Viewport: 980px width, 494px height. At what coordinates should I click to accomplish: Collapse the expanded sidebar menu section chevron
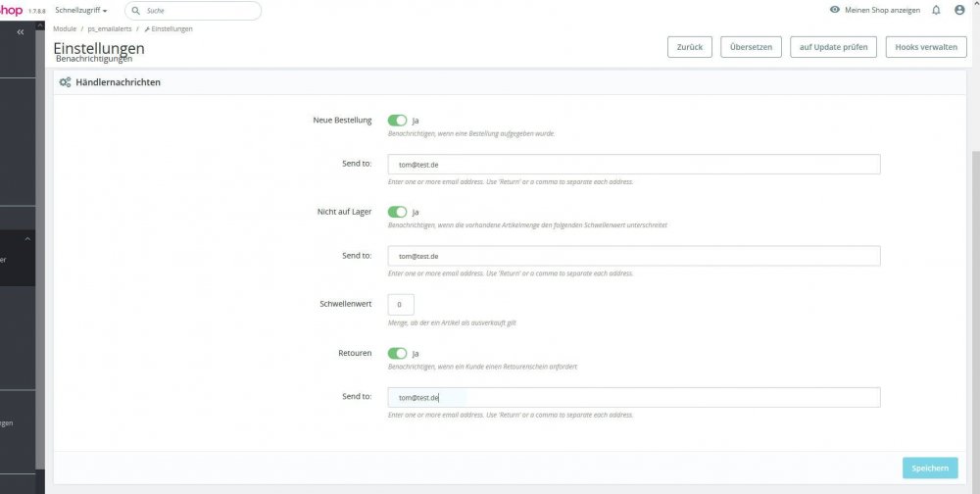click(27, 239)
